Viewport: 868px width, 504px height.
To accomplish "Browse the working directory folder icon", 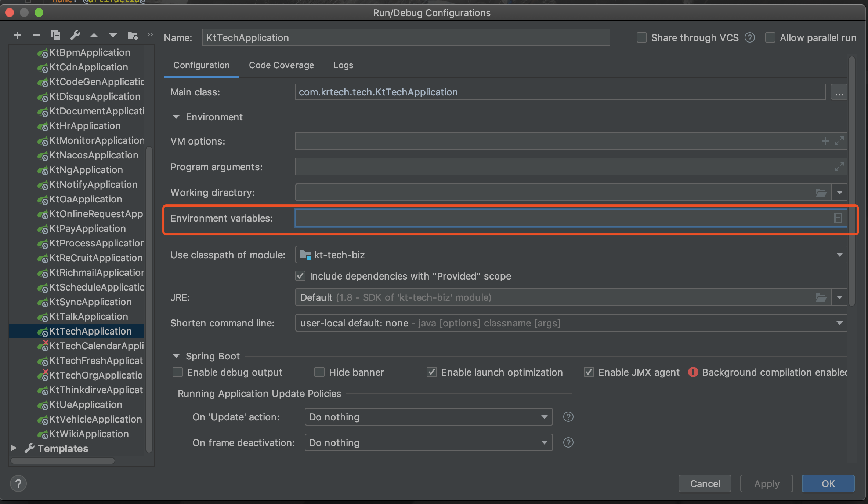I will click(821, 193).
